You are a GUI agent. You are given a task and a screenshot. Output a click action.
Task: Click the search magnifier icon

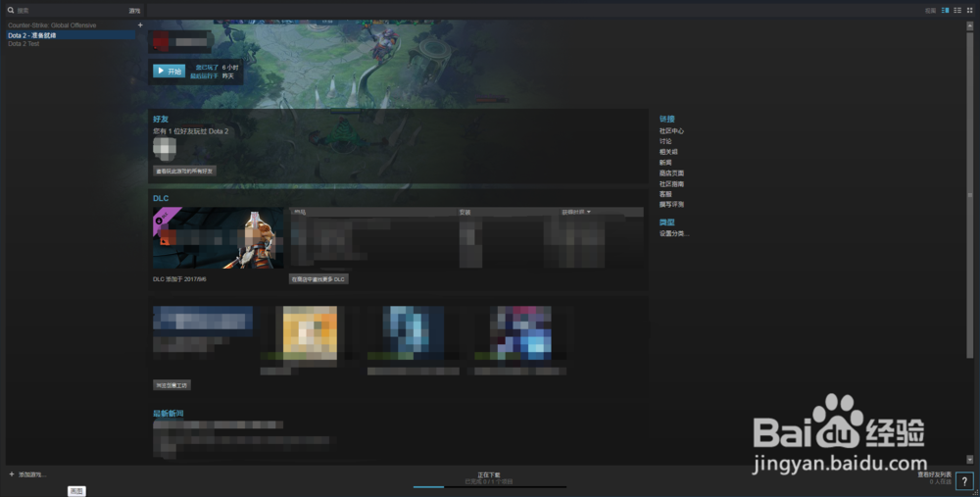pyautogui.click(x=11, y=10)
